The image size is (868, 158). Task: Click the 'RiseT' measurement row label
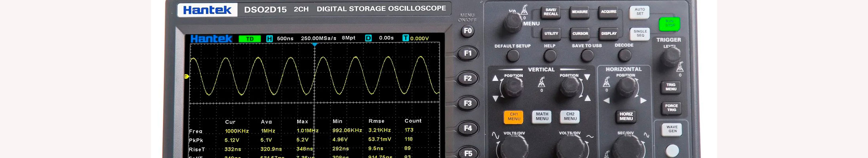click(x=197, y=150)
